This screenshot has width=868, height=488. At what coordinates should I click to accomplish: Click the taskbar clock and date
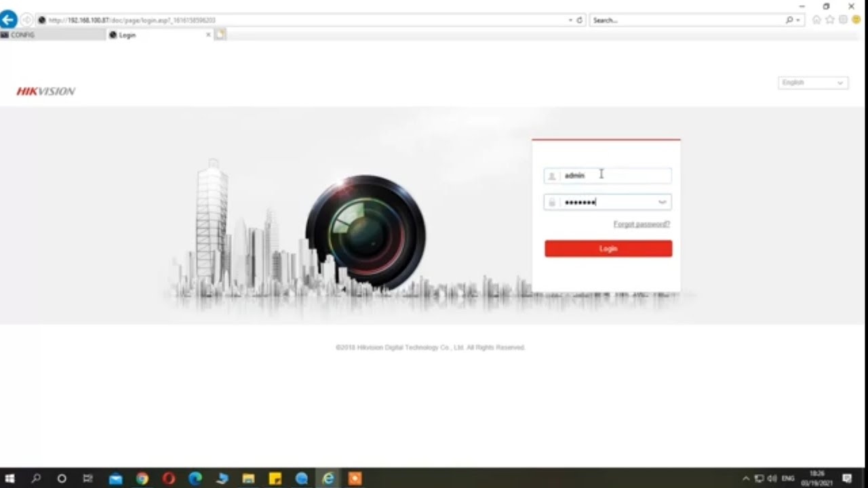(817, 479)
